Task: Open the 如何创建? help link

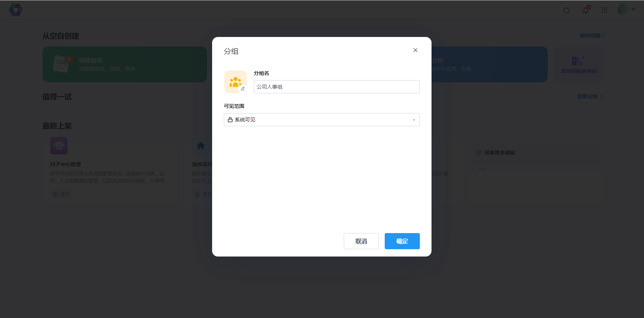Action: click(x=592, y=35)
